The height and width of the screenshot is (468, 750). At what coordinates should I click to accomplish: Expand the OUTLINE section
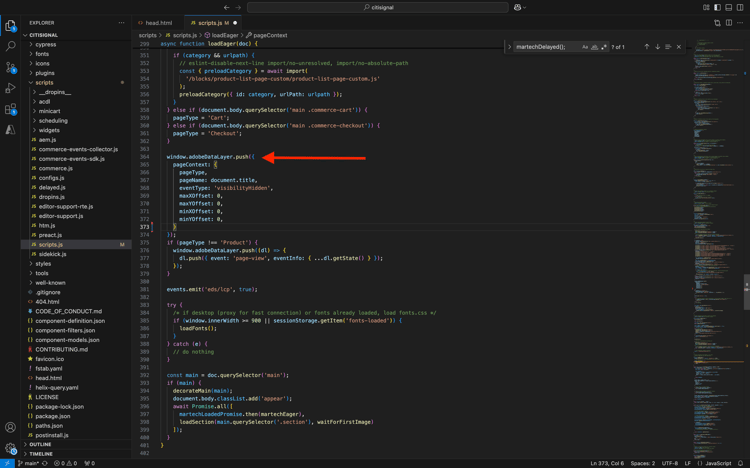click(x=40, y=444)
